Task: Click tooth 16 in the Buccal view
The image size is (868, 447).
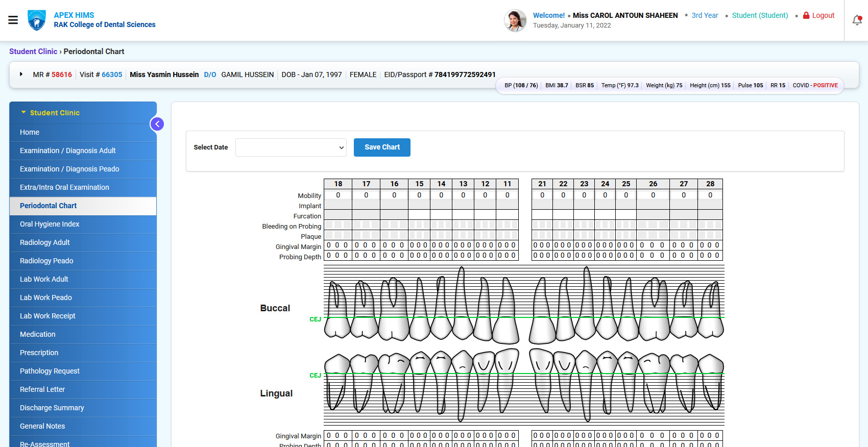Action: [394, 309]
